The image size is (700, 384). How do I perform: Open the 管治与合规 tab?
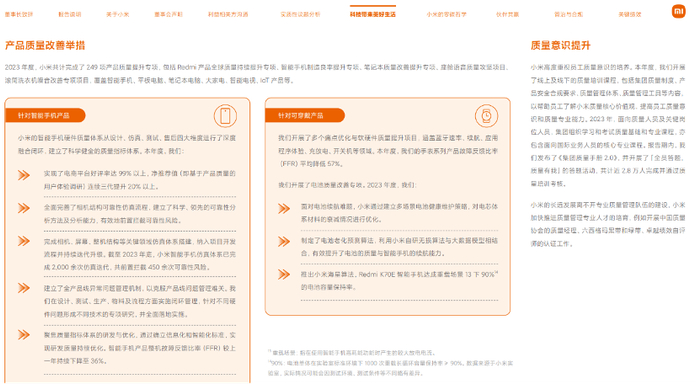pos(568,14)
